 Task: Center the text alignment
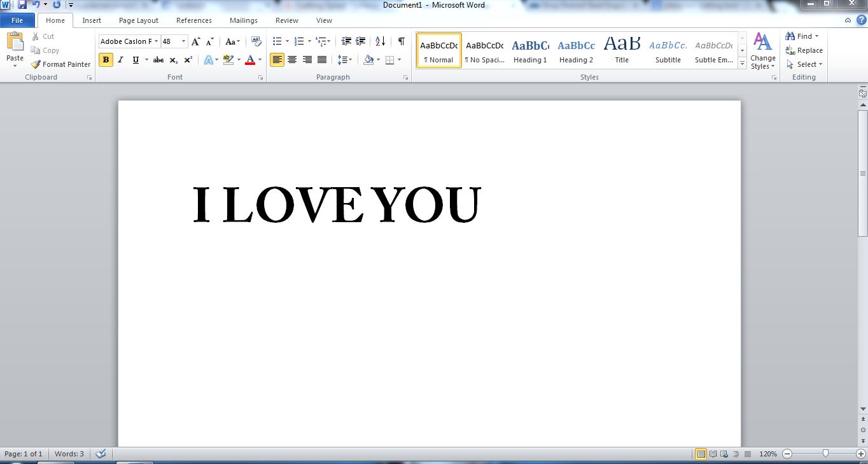(292, 60)
